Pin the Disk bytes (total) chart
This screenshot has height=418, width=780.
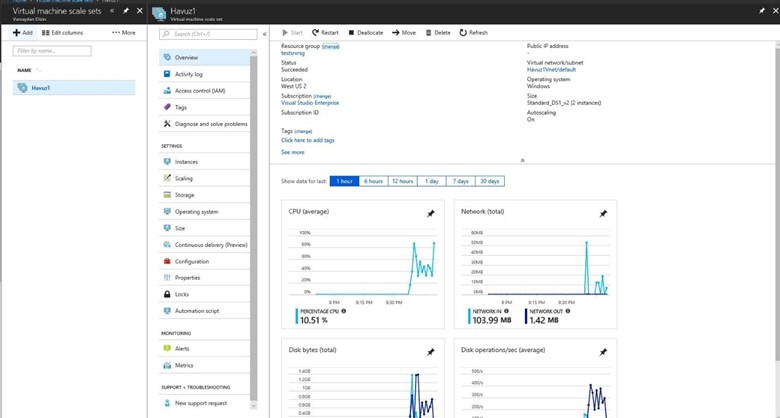click(431, 352)
